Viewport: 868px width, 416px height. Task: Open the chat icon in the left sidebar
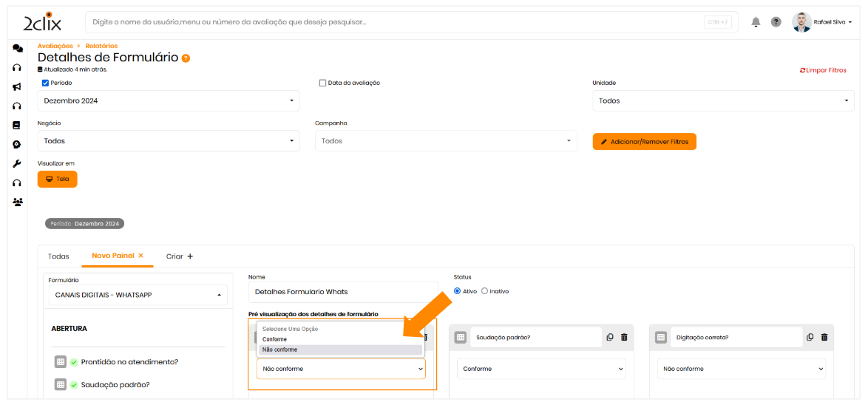click(x=17, y=49)
